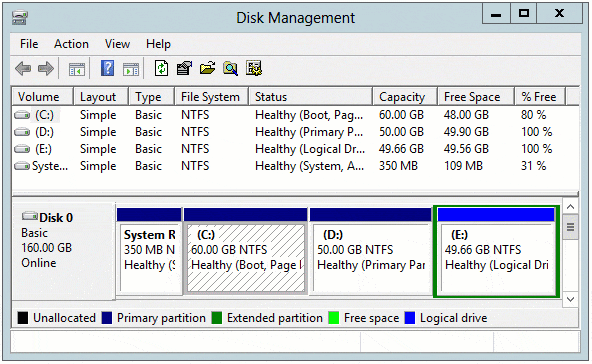Viewport: 592px width, 364px height.
Task: Click the green Extended partition legend swatch
Action: pos(217,318)
